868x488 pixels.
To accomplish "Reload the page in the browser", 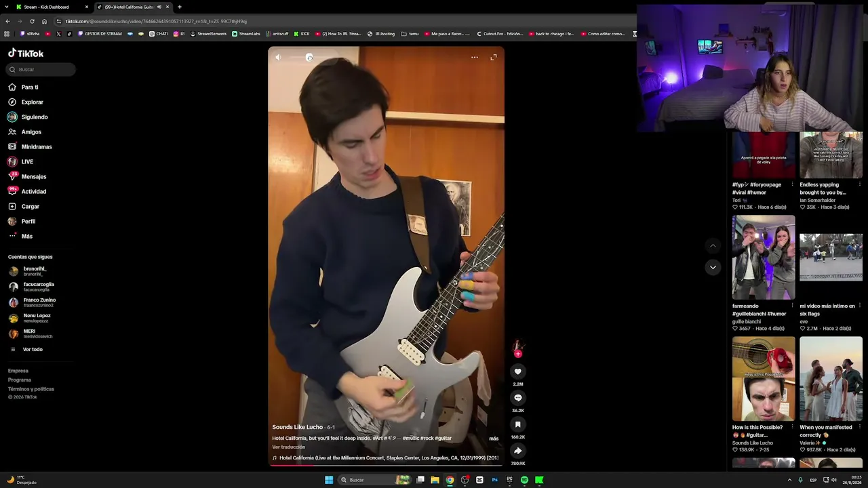I will click(x=32, y=21).
